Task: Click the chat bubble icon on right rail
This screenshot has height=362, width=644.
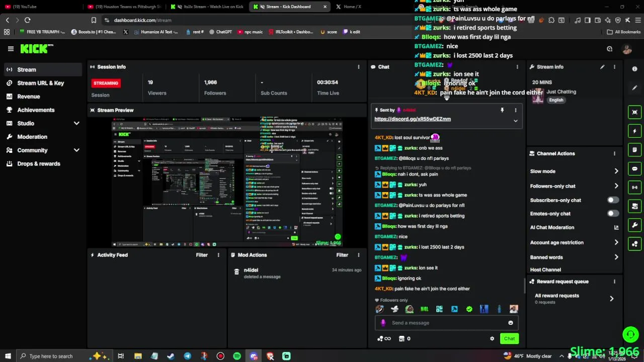Action: (634, 169)
